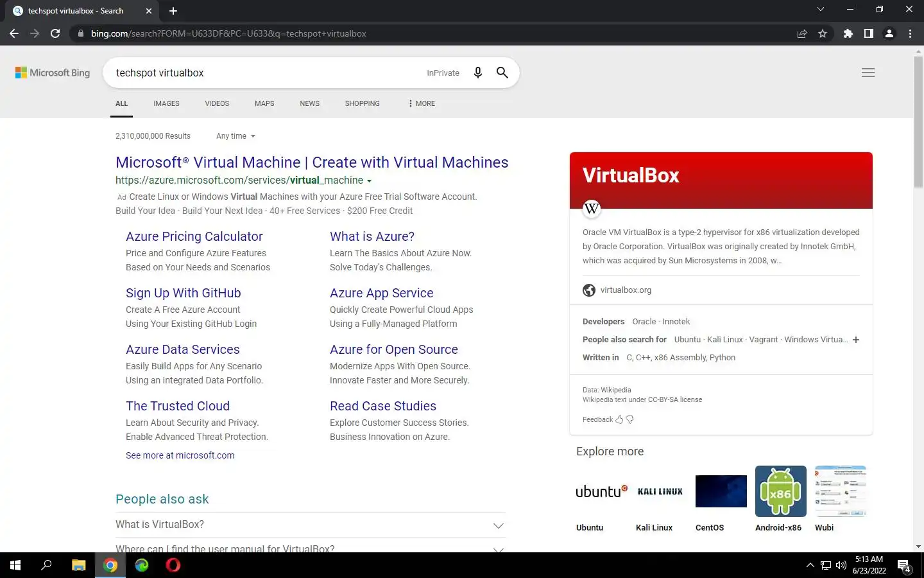Open Windows taskbar search
Viewport: 924px width, 578px height.
pyautogui.click(x=46, y=565)
